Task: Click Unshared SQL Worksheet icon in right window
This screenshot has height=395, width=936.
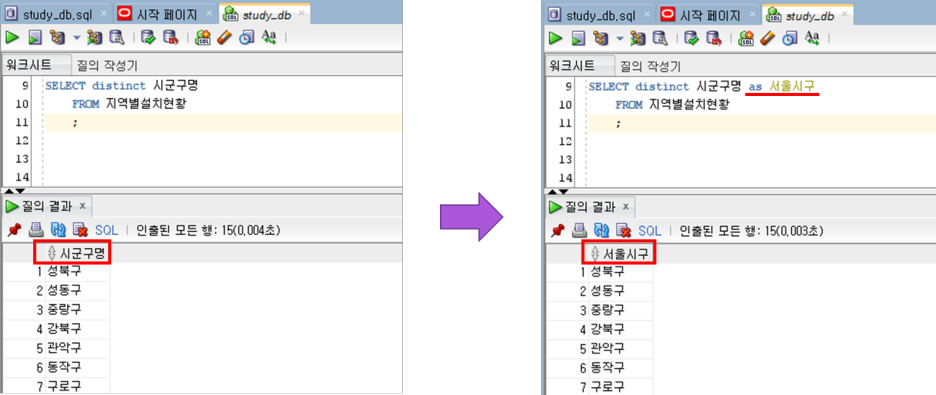Action: pos(745,38)
